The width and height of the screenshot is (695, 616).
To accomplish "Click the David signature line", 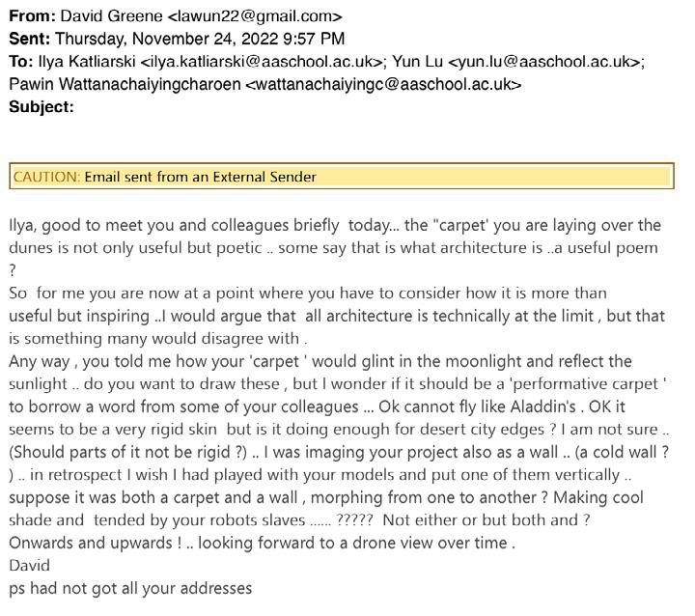I will click(29, 565).
